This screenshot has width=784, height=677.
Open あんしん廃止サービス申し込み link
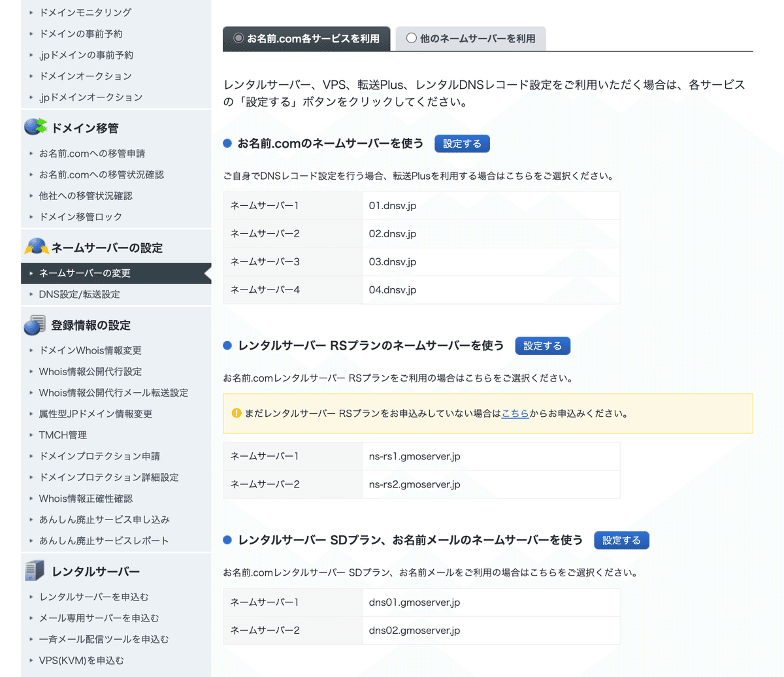(x=105, y=520)
